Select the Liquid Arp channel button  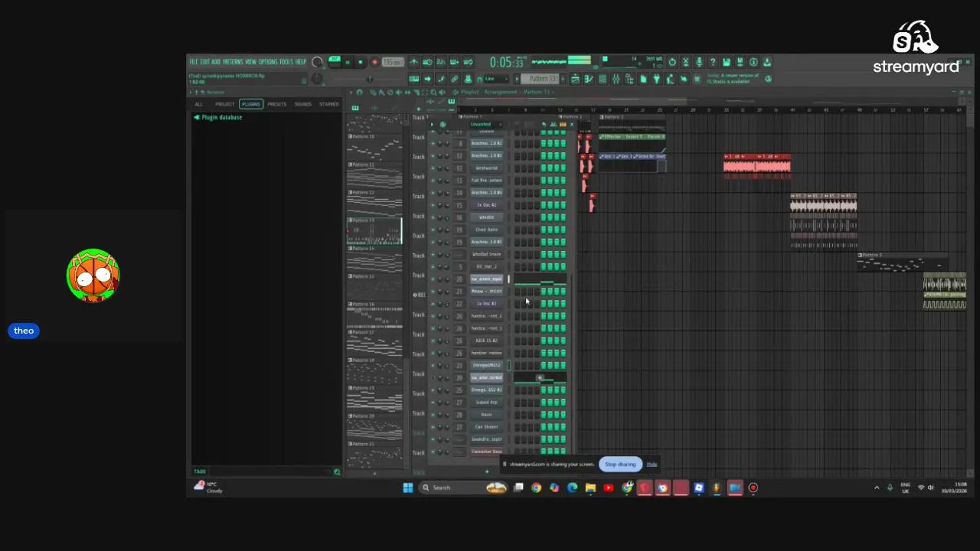point(487,403)
